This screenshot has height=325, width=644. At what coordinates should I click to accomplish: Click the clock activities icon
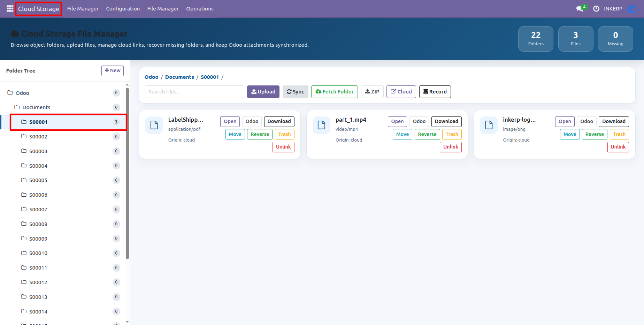(x=596, y=9)
